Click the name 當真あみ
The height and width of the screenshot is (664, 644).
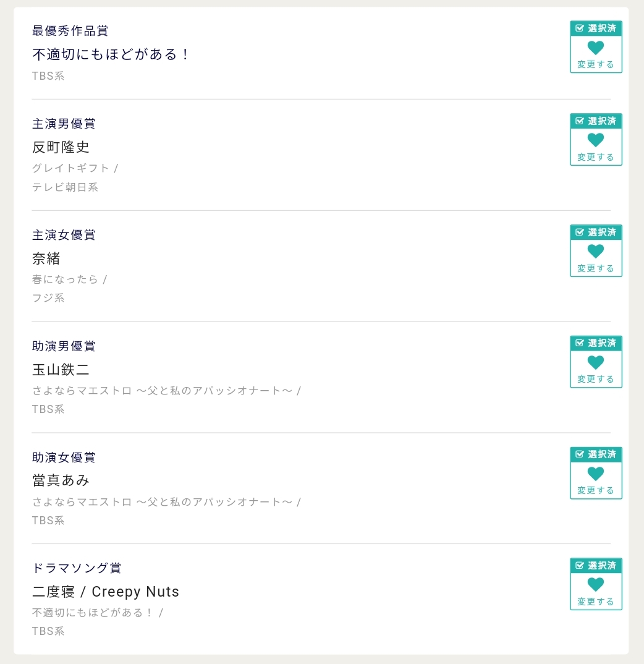coord(61,480)
